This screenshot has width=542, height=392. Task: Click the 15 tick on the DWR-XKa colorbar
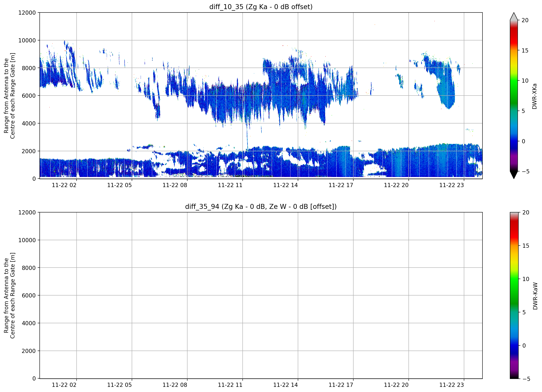pos(525,51)
